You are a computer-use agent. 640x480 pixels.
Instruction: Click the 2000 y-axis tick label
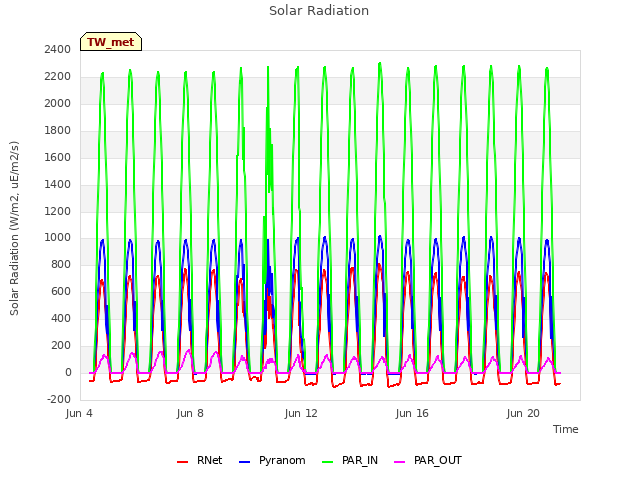pyautogui.click(x=58, y=104)
